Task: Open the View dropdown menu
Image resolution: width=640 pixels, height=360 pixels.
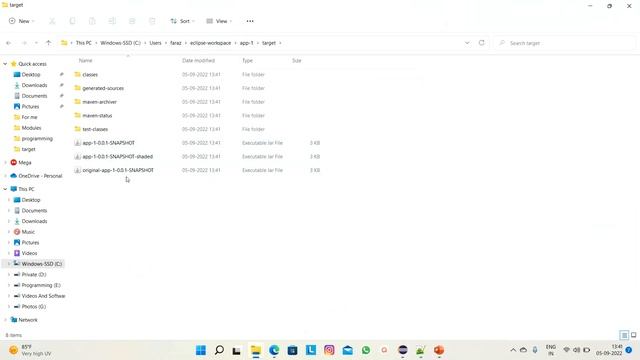Action: [219, 21]
